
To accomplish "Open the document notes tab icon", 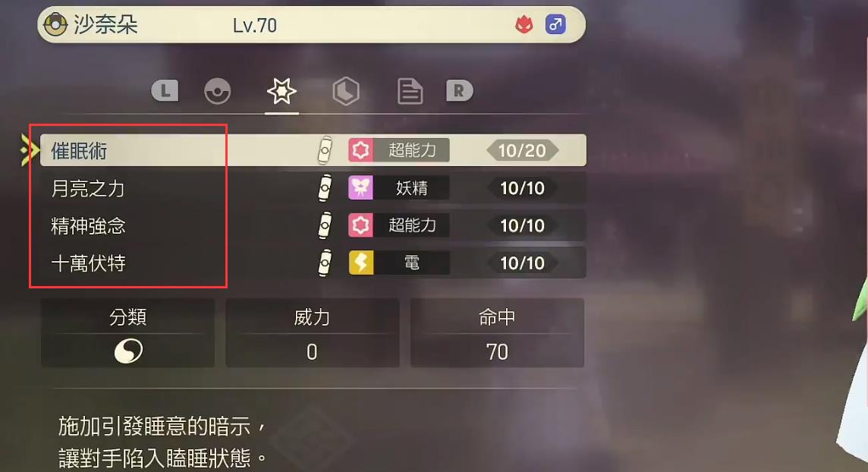I will point(410,91).
